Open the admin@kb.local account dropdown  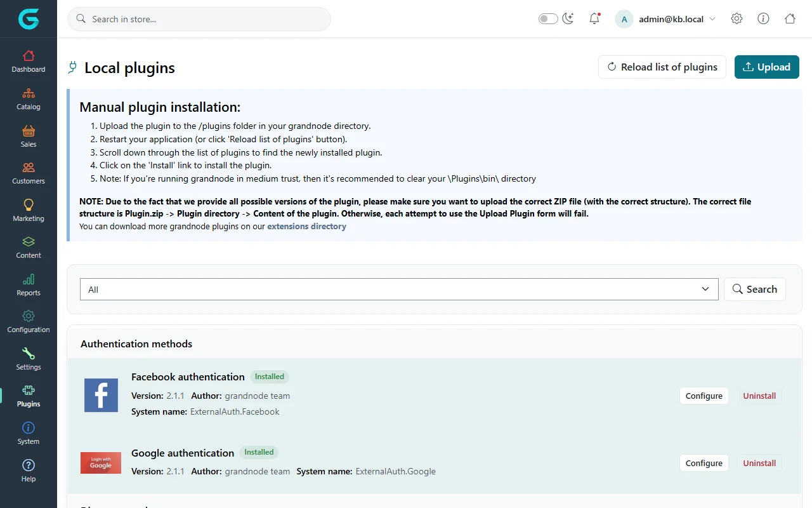point(665,19)
